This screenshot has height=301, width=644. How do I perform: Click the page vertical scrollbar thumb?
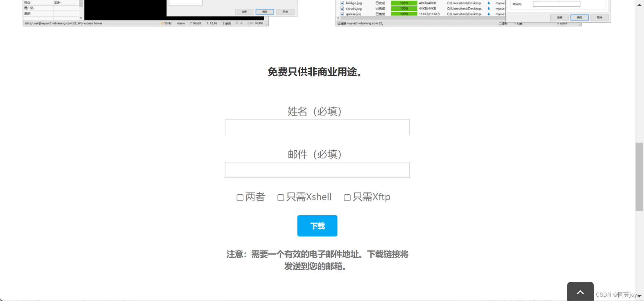639,177
